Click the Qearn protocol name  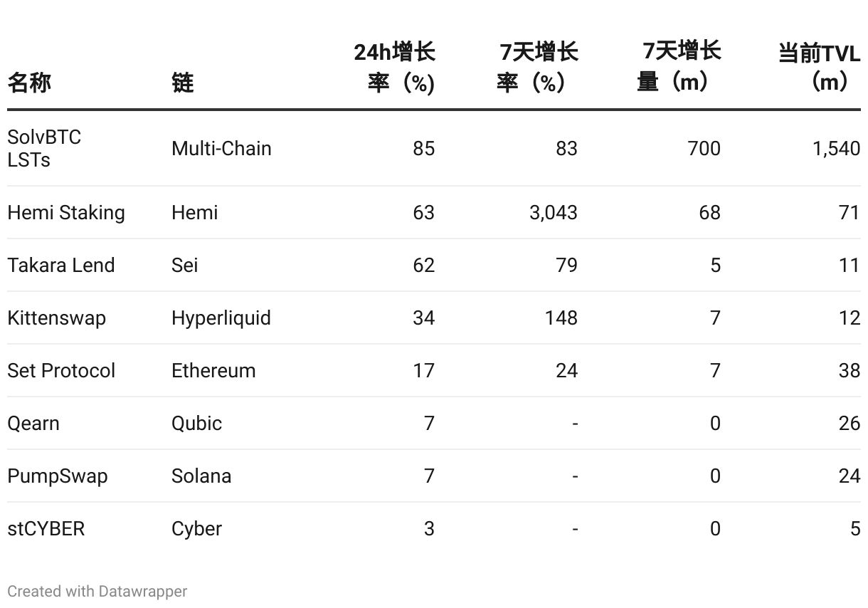click(x=33, y=424)
